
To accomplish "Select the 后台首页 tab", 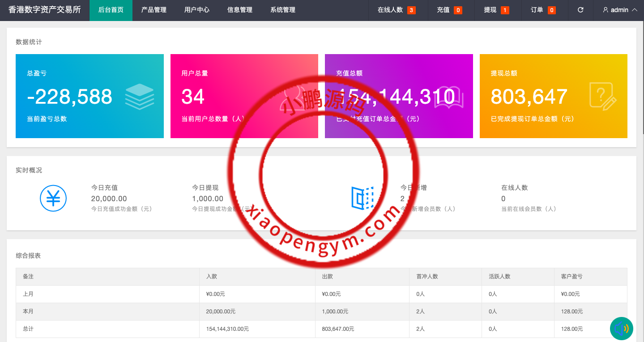I will pos(111,10).
